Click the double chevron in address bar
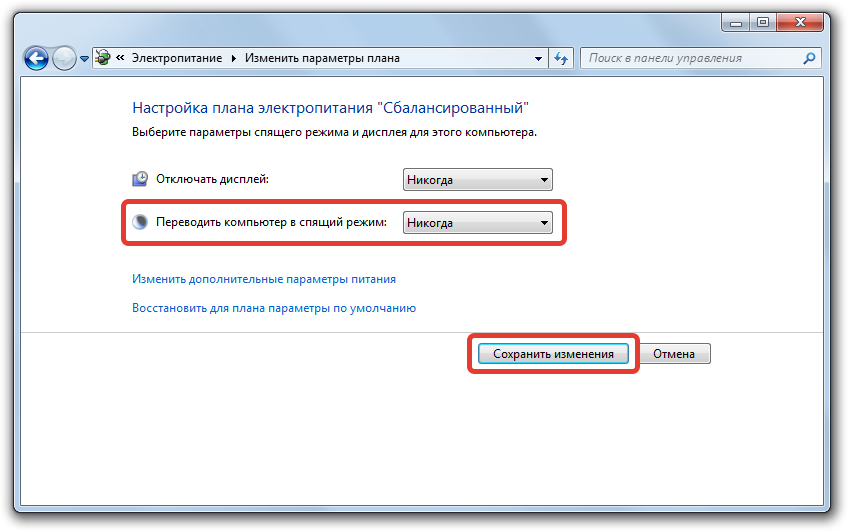 (x=120, y=57)
